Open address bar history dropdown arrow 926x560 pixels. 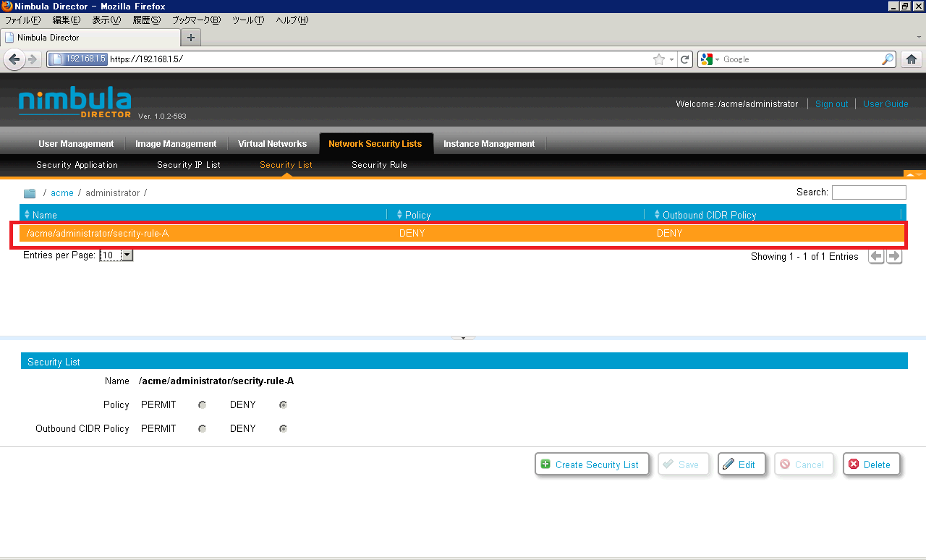pos(671,59)
